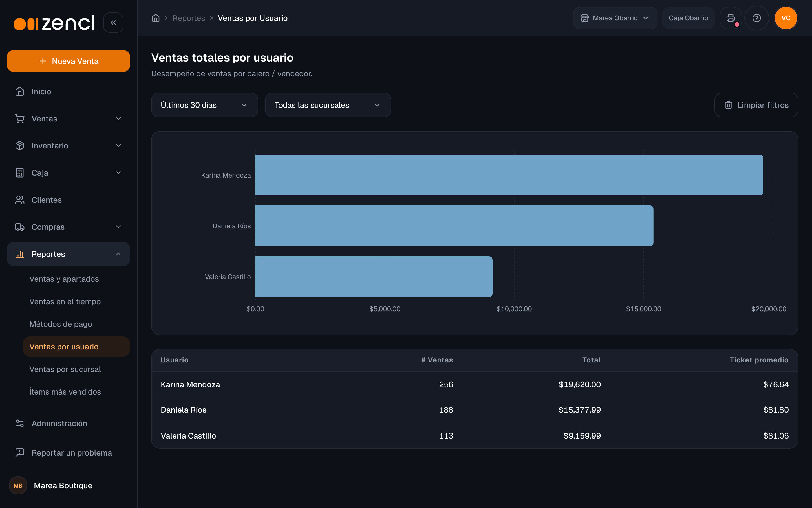
Task: Click the # Ventas column header
Action: pos(437,360)
